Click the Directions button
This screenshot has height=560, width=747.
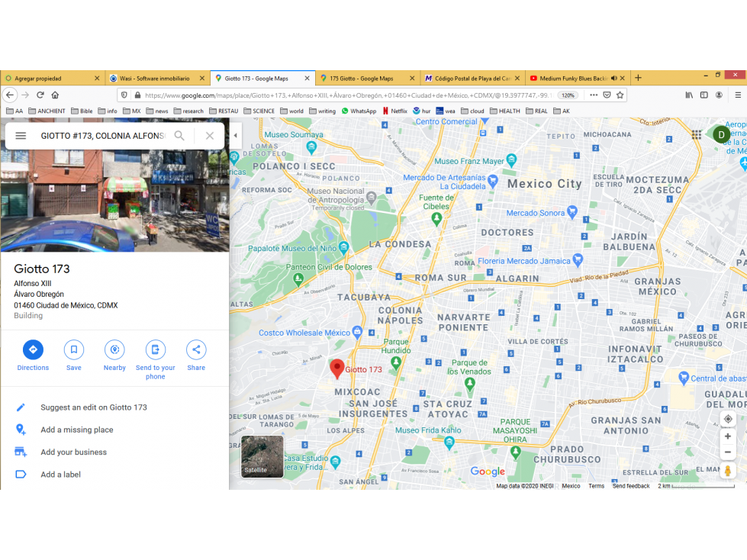click(33, 349)
